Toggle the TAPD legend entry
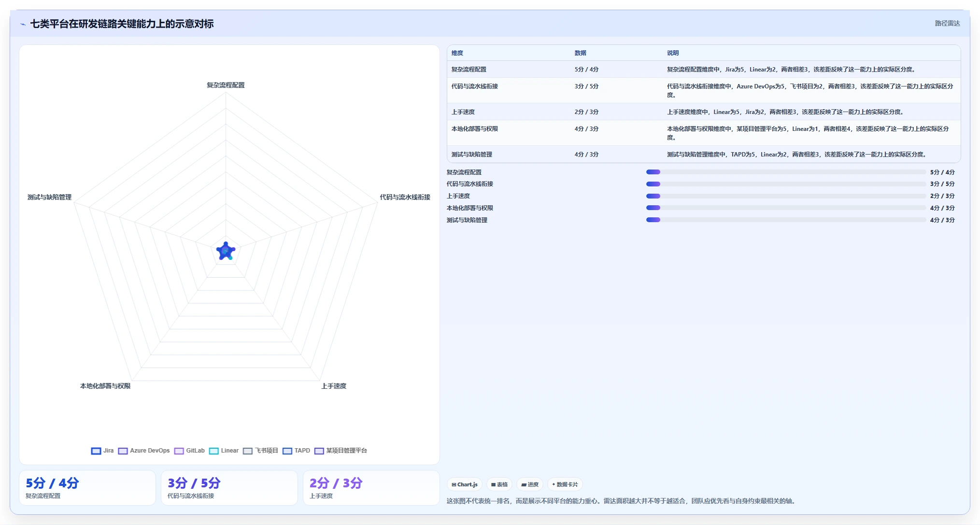This screenshot has height=525, width=980. (296, 451)
